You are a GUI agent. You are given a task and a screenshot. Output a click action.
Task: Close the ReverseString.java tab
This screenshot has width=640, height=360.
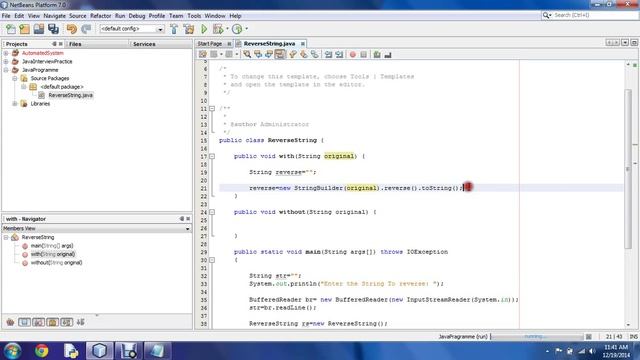click(x=302, y=44)
